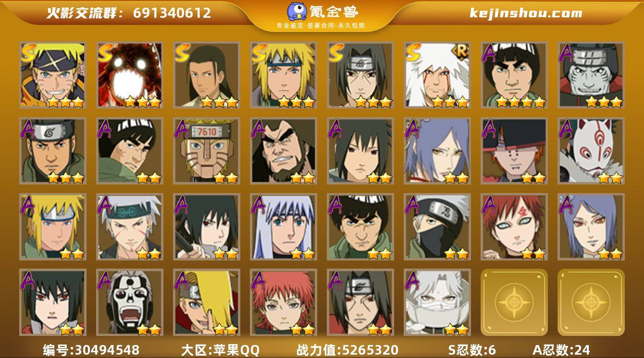Choose the red-haired Gaara portrait with forehead mark
Image resolution: width=644 pixels, height=358 pixels.
pyautogui.click(x=514, y=227)
